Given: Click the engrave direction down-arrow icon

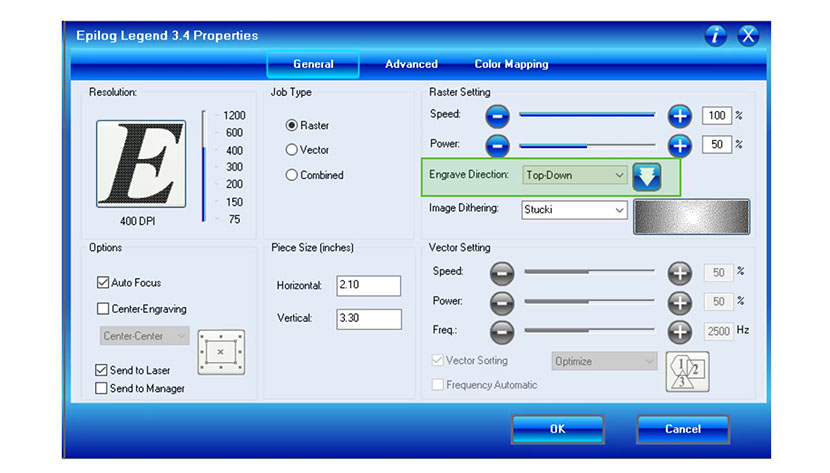Looking at the screenshot, I should coord(647,177).
